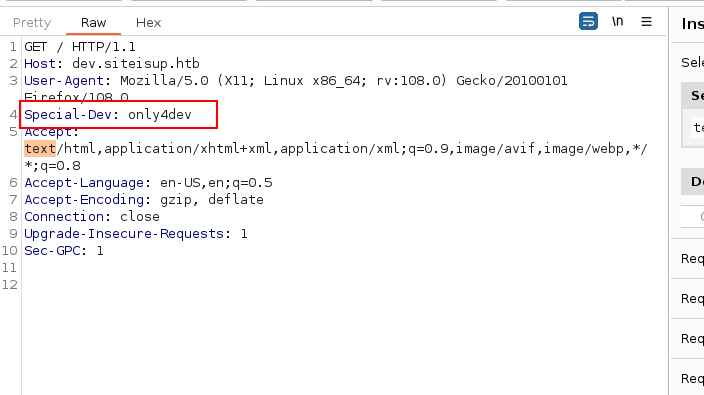The width and height of the screenshot is (704, 395).
Task: Select the Raw view tab
Action: [x=93, y=22]
